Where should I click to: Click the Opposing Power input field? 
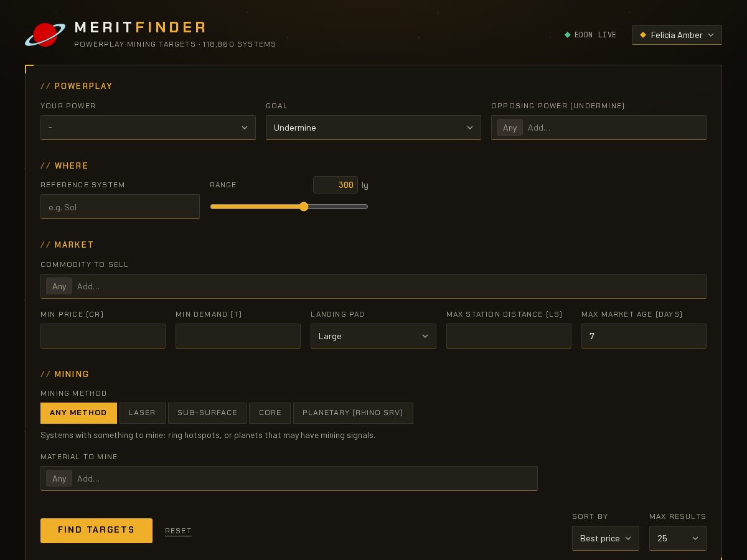click(x=599, y=128)
